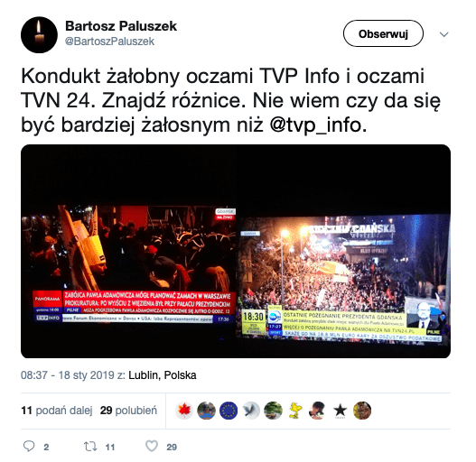Open the white dove liker avatar
The width and height of the screenshot is (476, 462).
pyautogui.click(x=251, y=411)
